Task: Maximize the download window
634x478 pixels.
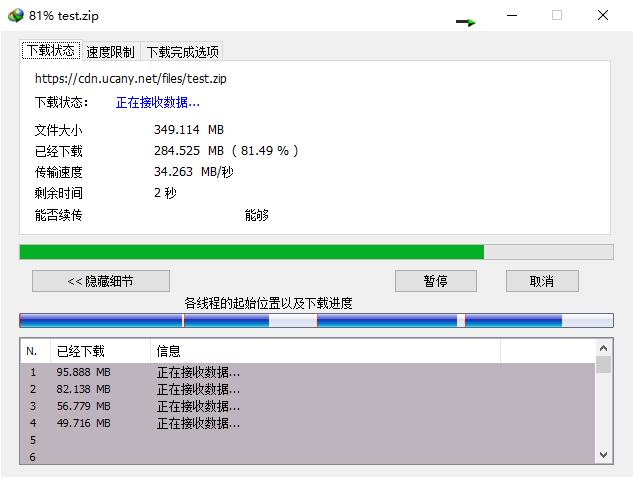Action: pyautogui.click(x=557, y=16)
